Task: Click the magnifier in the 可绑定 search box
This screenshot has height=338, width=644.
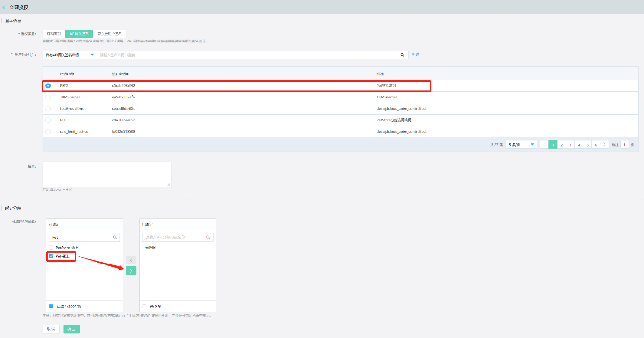Action: pyautogui.click(x=114, y=237)
